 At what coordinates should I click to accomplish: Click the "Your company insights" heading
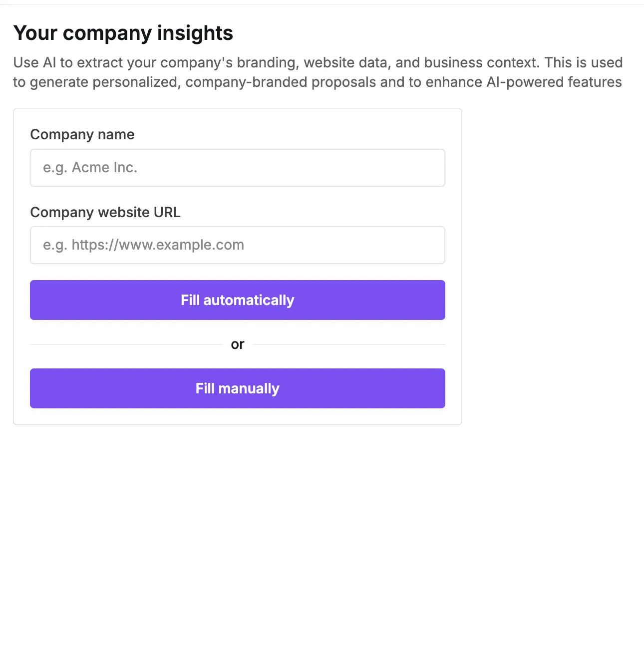123,33
